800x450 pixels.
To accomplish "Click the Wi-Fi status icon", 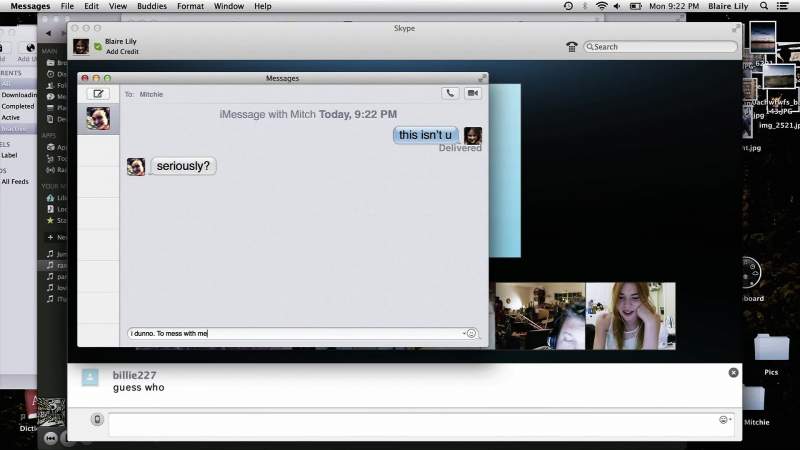I will [602, 6].
